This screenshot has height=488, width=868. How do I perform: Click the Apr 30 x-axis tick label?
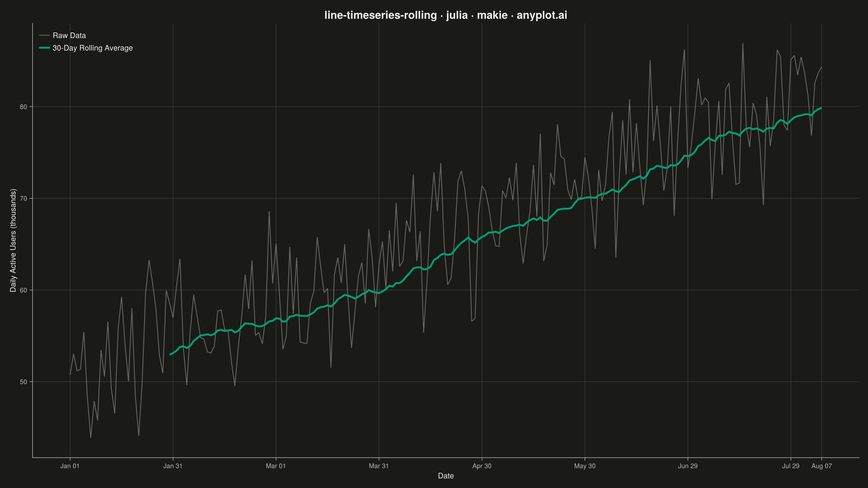[x=482, y=466]
